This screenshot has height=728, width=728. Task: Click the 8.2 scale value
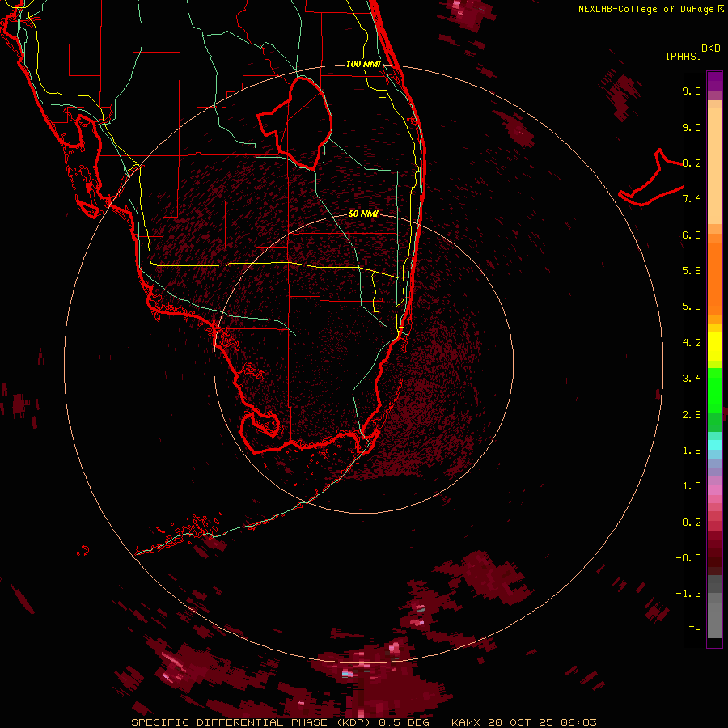692,163
